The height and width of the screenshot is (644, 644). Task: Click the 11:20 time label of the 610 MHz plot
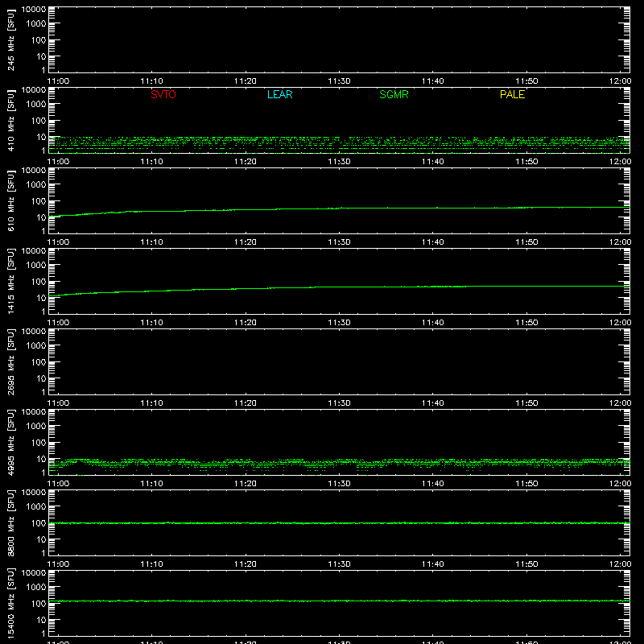246,242
